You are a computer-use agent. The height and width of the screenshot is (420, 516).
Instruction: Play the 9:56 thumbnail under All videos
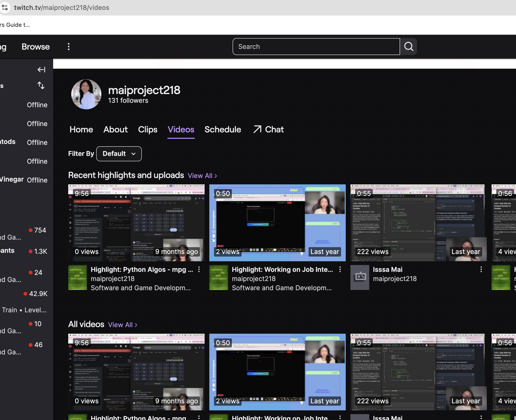[136, 372]
